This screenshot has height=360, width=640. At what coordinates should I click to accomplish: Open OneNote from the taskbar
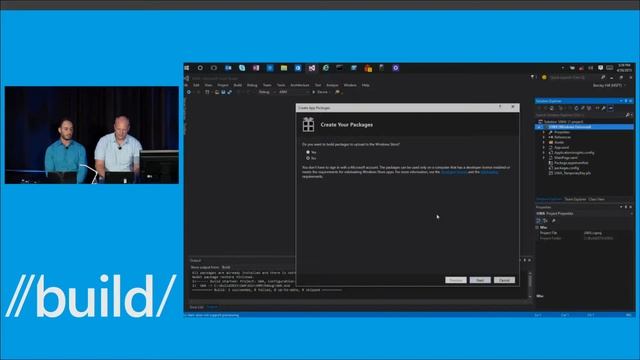256,68
